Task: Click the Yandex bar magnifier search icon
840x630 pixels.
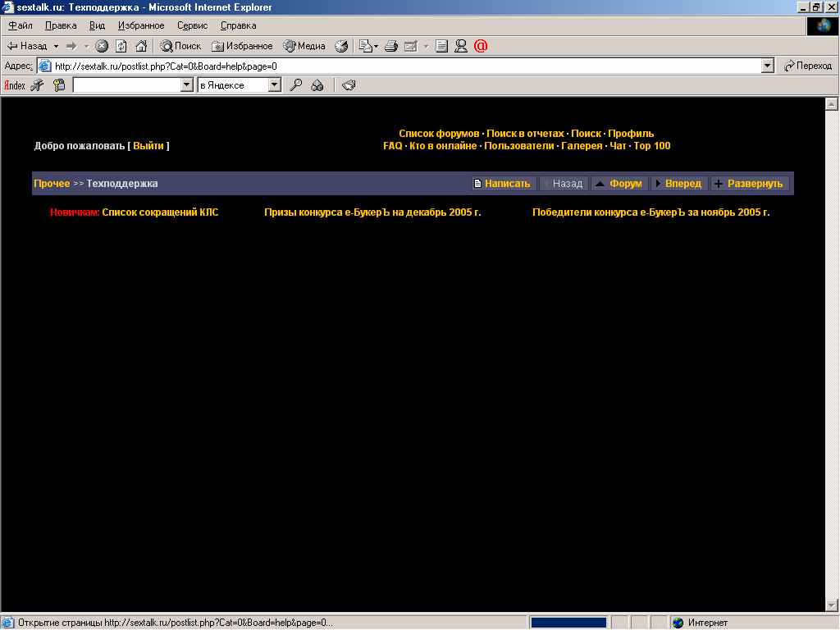Action: [296, 84]
